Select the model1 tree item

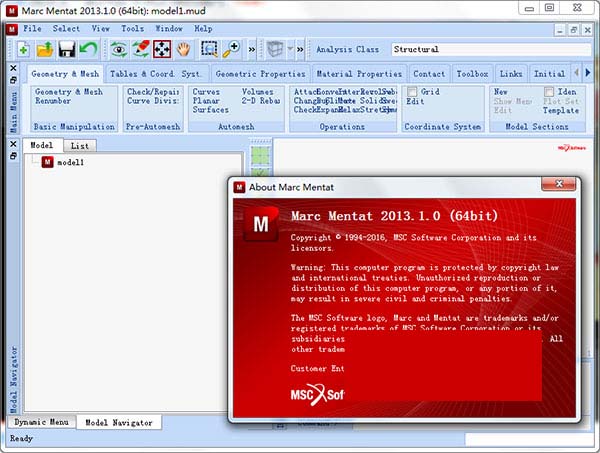pyautogui.click(x=70, y=163)
